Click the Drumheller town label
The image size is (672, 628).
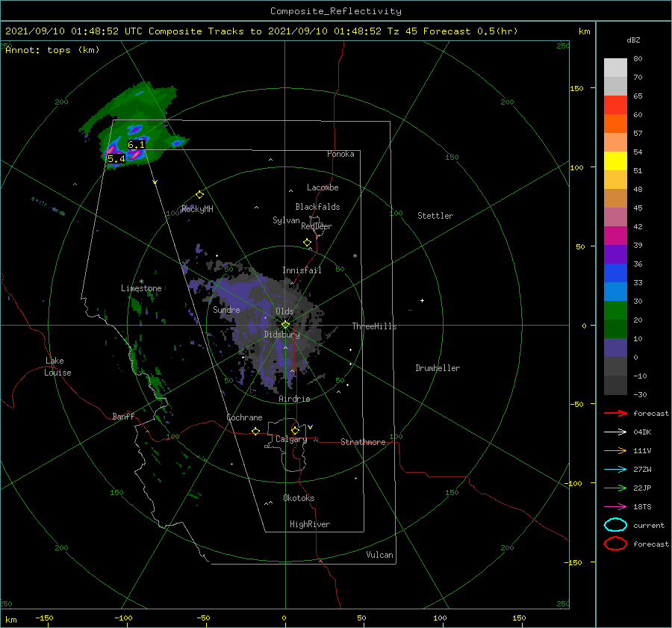[x=438, y=368]
